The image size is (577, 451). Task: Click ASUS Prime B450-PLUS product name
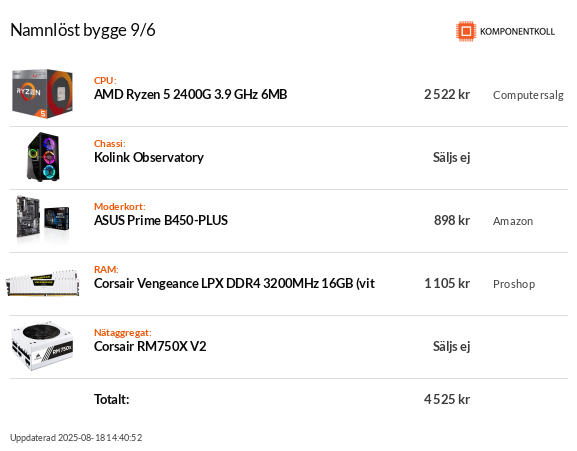pos(161,220)
